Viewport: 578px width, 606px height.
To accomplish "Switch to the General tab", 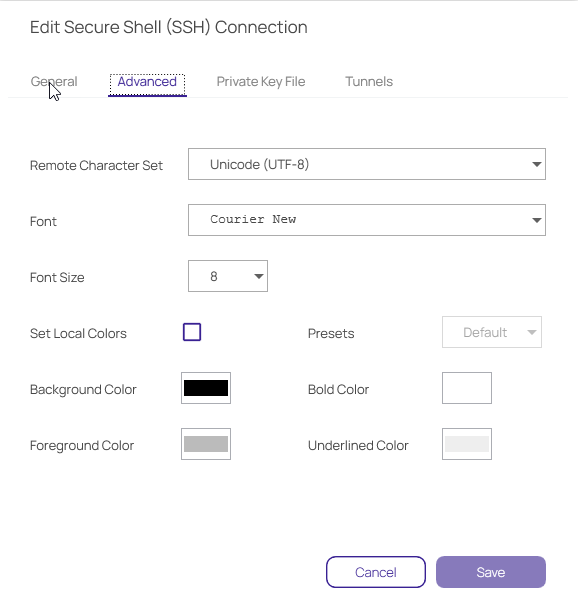I will tap(54, 82).
